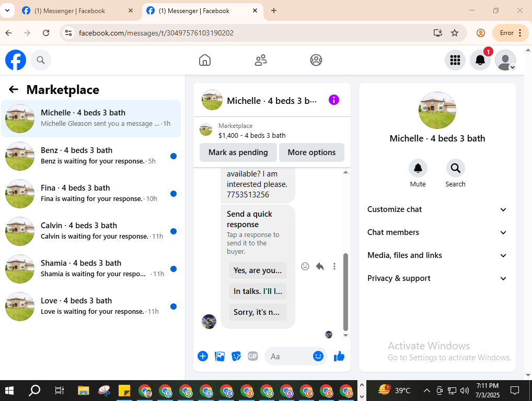Viewport: 532px width, 401px height.
Task: Open more actions blue plus icon
Action: tap(203, 356)
